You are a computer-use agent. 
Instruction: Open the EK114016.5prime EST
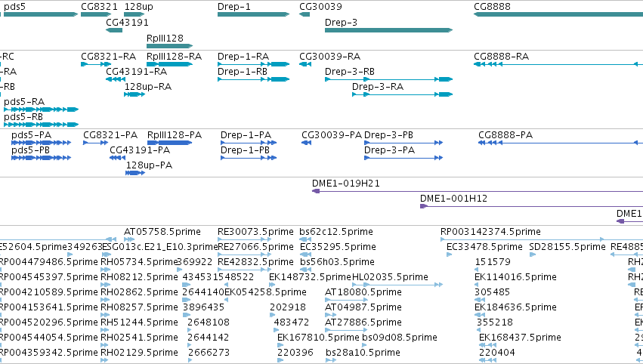click(x=478, y=285)
